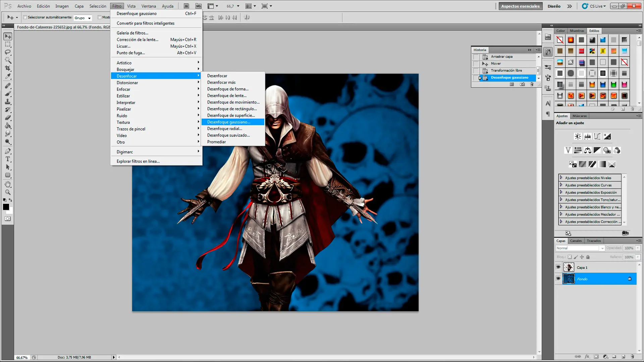This screenshot has width=644, height=362.
Task: Click the Aspectos esenciales workspace button
Action: pyautogui.click(x=521, y=6)
